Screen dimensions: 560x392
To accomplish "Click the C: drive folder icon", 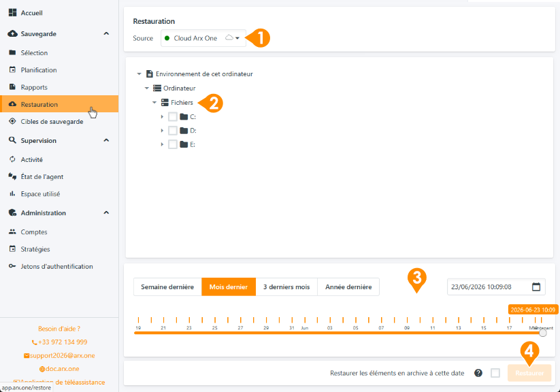I will (184, 116).
